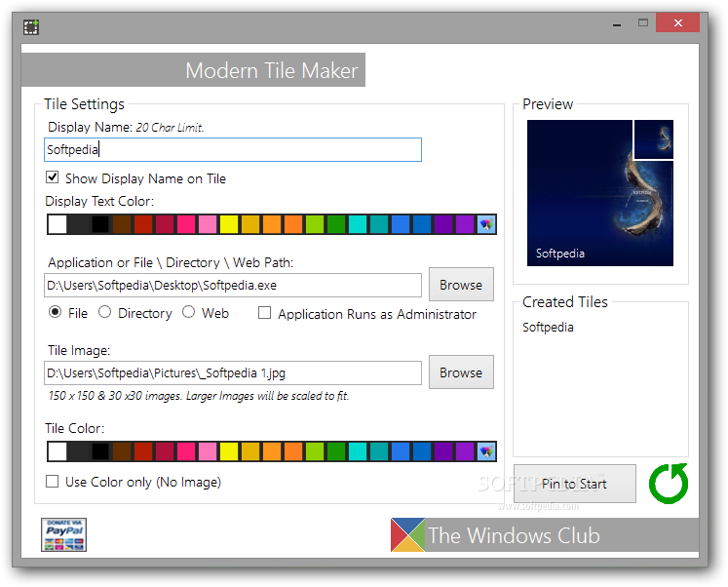
Task: Choose light pink swatch in Tile Color row
Action: 208,451
